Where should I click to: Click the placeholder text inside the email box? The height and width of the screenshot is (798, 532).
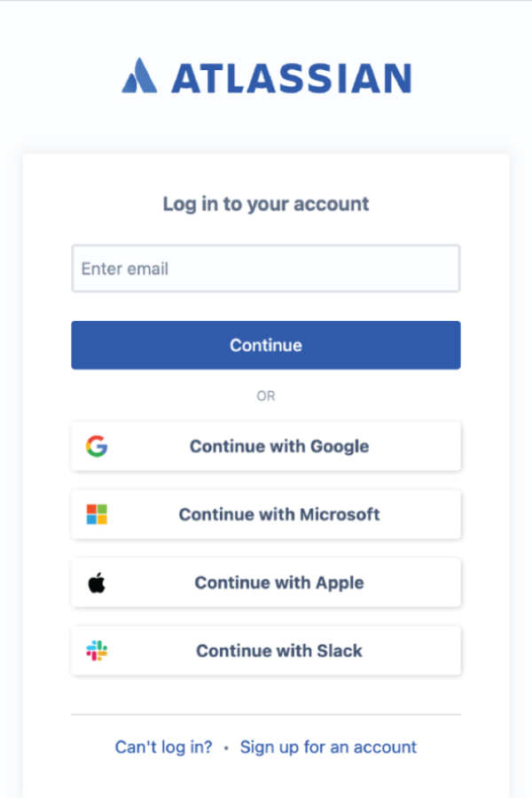[125, 269]
